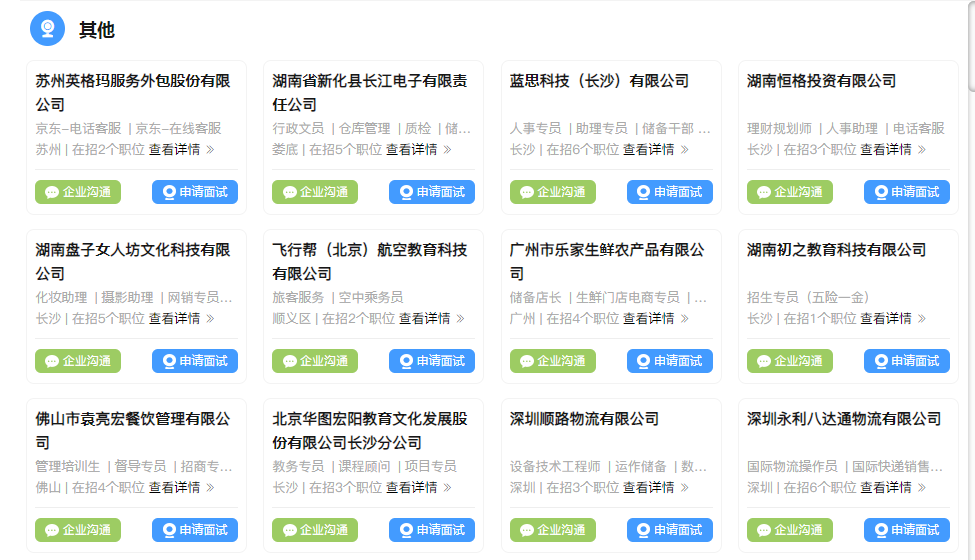Open company title 湖南恒格投资有限公司
This screenshot has height=560, width=975.
click(x=821, y=81)
